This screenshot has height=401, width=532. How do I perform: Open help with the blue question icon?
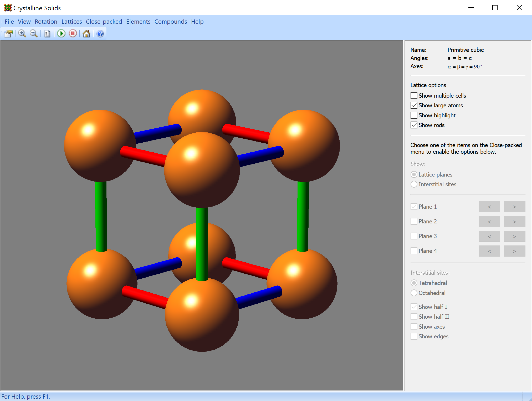coord(100,34)
